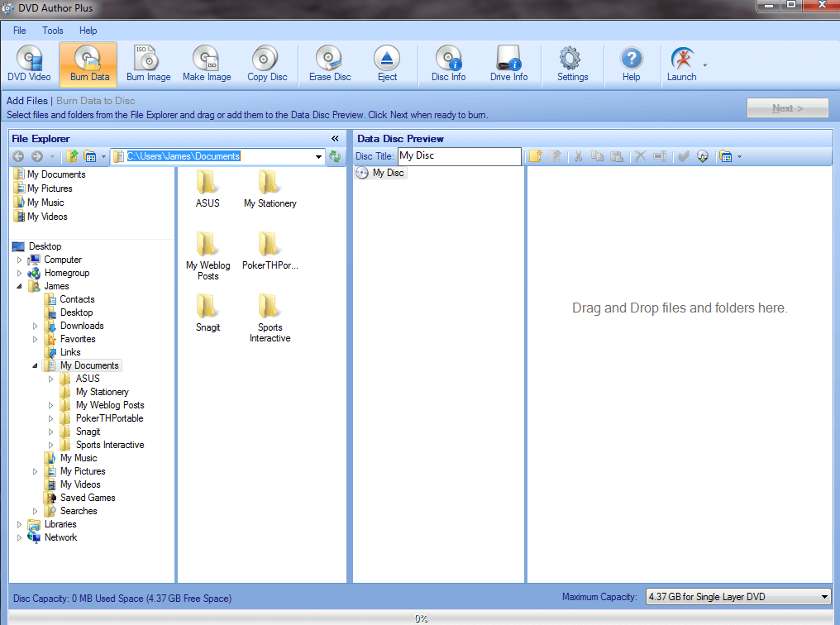Click the Delete X icon
The image size is (840, 625).
pos(640,156)
